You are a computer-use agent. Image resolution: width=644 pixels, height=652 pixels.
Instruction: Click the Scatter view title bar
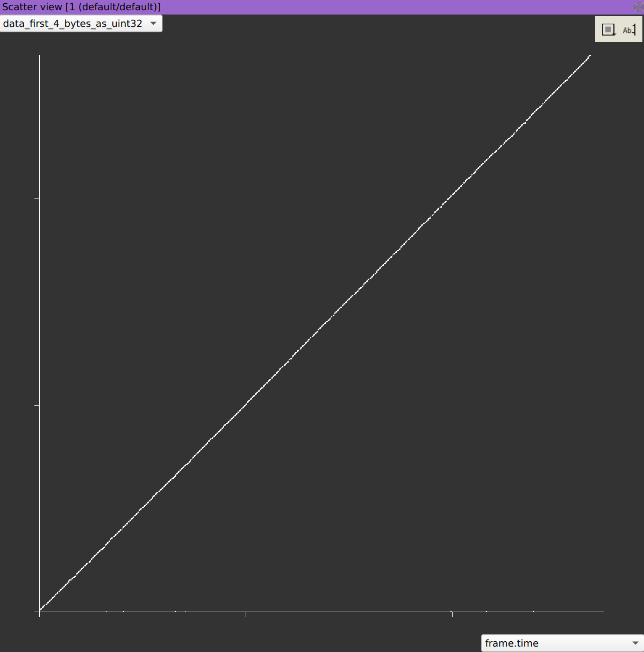[x=323, y=7]
